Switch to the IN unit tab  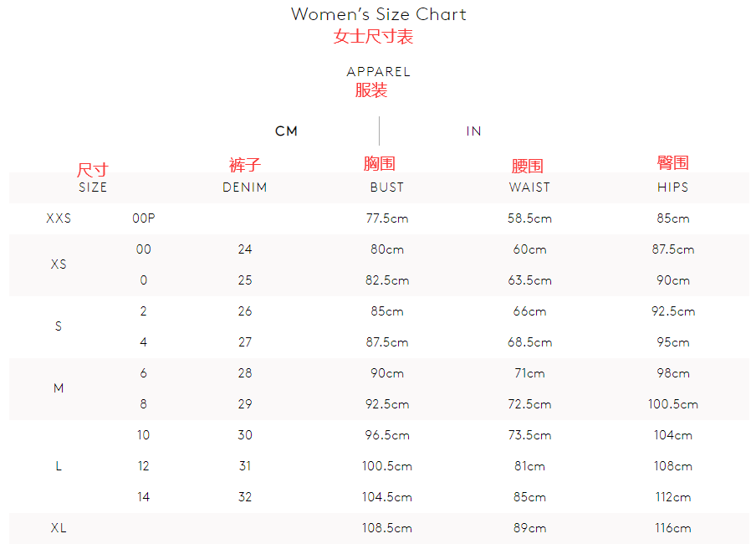click(473, 131)
